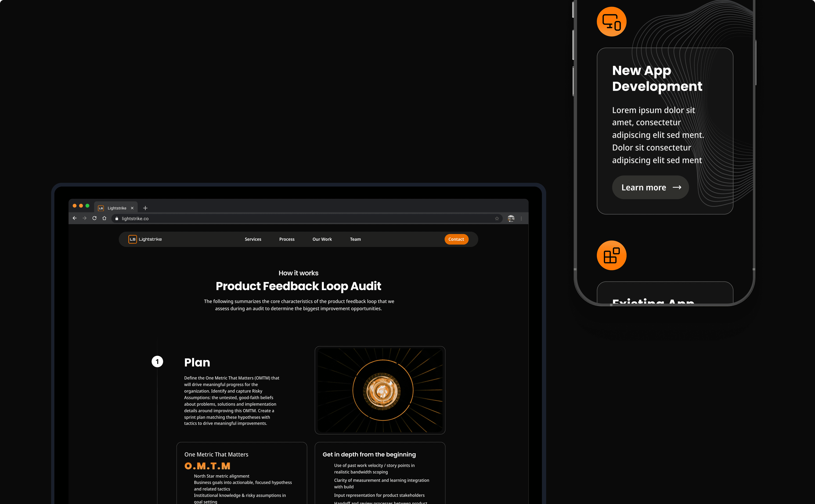Image resolution: width=815 pixels, height=504 pixels.
Task: Close the Lightstrike browser tab
Action: pyautogui.click(x=132, y=208)
